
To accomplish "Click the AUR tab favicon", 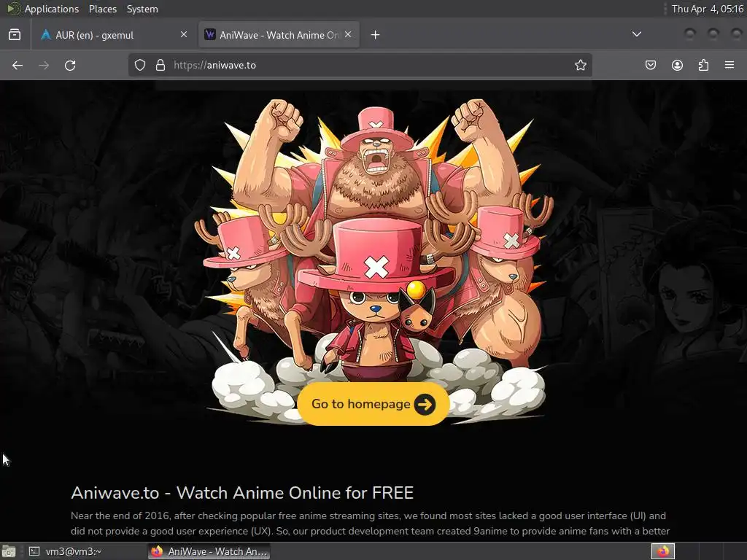I will tap(46, 35).
